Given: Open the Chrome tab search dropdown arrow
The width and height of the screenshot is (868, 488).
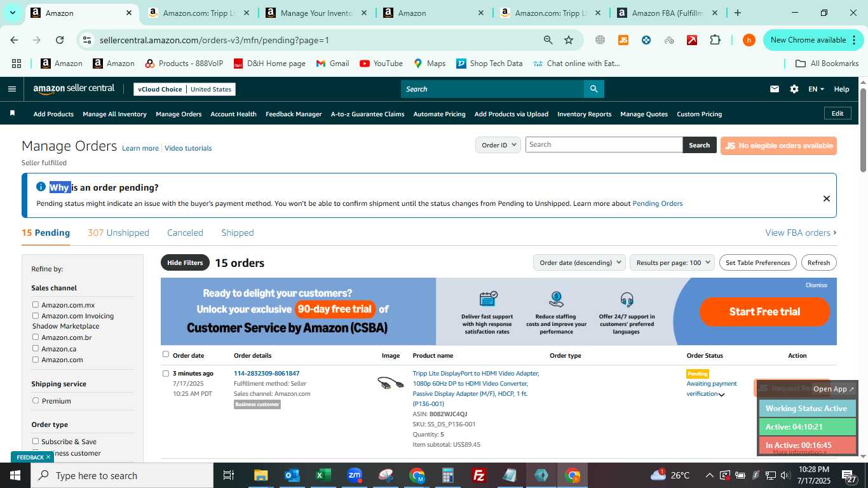Looking at the screenshot, I should point(12,13).
